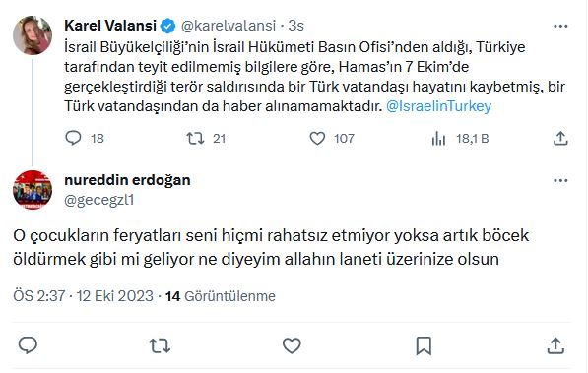The height and width of the screenshot is (373, 588).
Task: Open the @gecegzl1 handle
Action: tap(99, 200)
